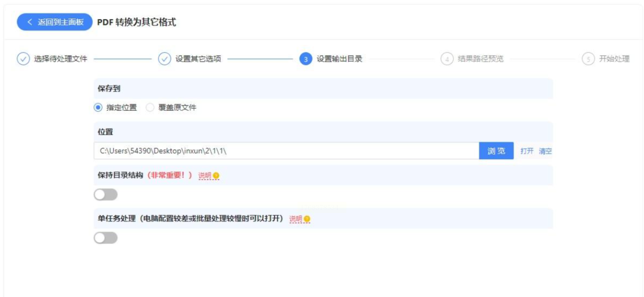644x297 pixels.
Task: Go to 选择待处理文件 step label
Action: pyautogui.click(x=60, y=59)
